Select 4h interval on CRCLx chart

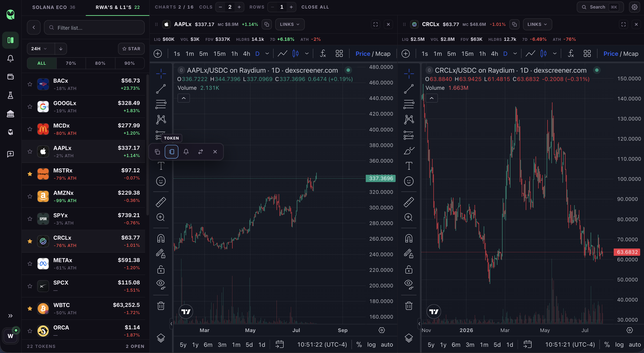(x=494, y=54)
